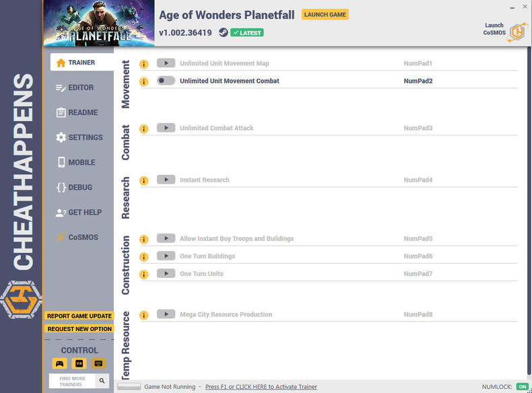This screenshot has width=532, height=393.
Task: Click the NumPad3 hotkey label
Action: pyautogui.click(x=418, y=128)
